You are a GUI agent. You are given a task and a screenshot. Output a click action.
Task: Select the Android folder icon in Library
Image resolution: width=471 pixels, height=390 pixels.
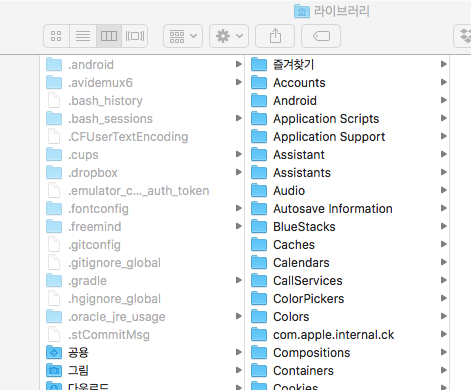tap(259, 100)
